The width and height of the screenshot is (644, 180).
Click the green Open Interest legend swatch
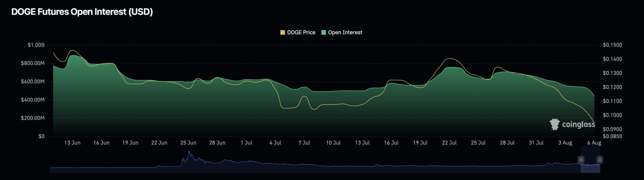coord(324,32)
